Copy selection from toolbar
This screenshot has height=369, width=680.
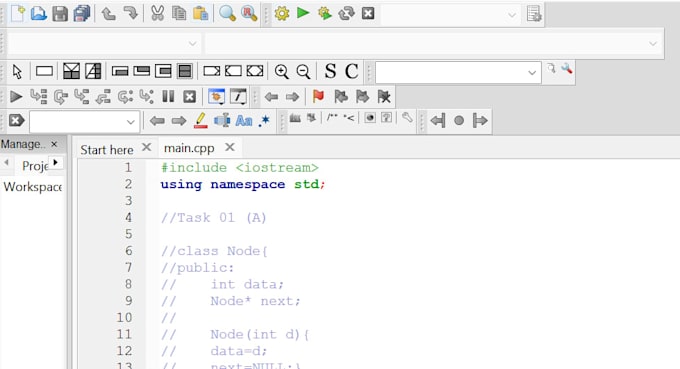click(179, 14)
